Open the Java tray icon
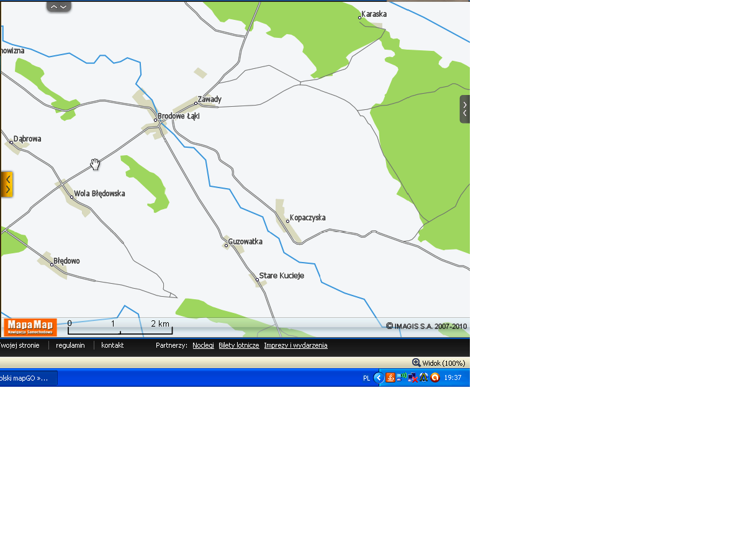The image size is (756, 542). [x=390, y=377]
